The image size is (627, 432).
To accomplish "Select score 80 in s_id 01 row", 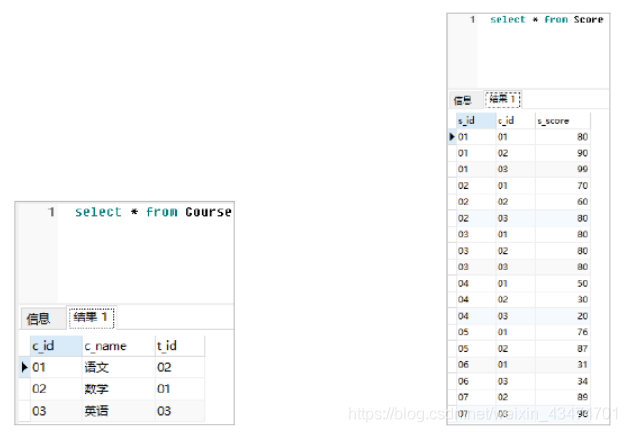I will (x=563, y=137).
